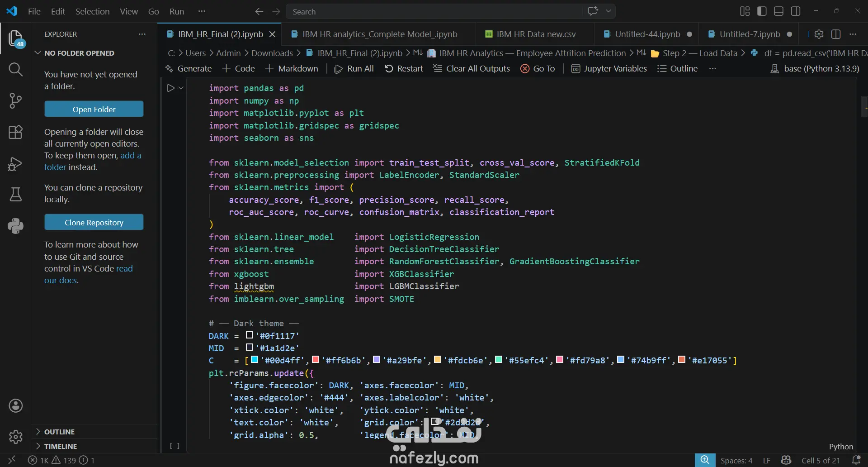
Task: Open the cell run options dropdown
Action: pos(181,88)
